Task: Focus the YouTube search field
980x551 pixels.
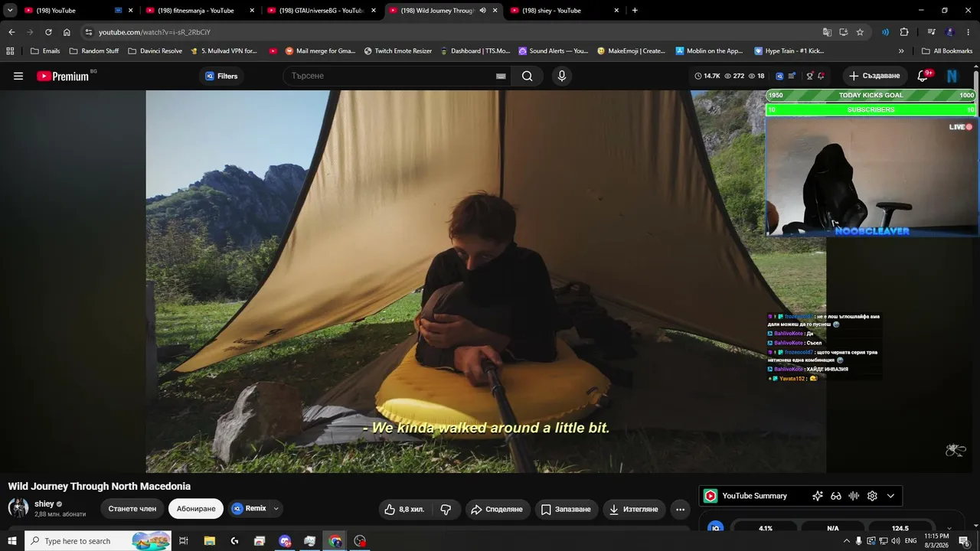Action: (390, 76)
